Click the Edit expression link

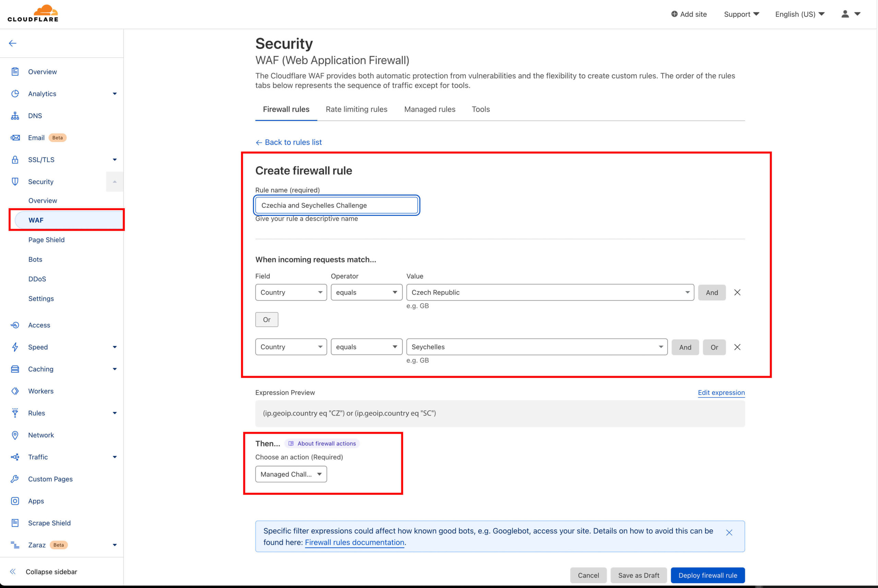tap(721, 393)
